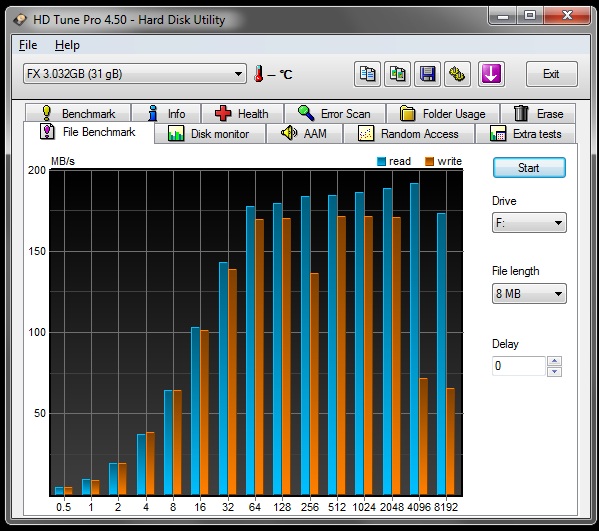Viewport: 599px width, 531px height.
Task: Click the floppy disk save icon
Action: point(427,74)
